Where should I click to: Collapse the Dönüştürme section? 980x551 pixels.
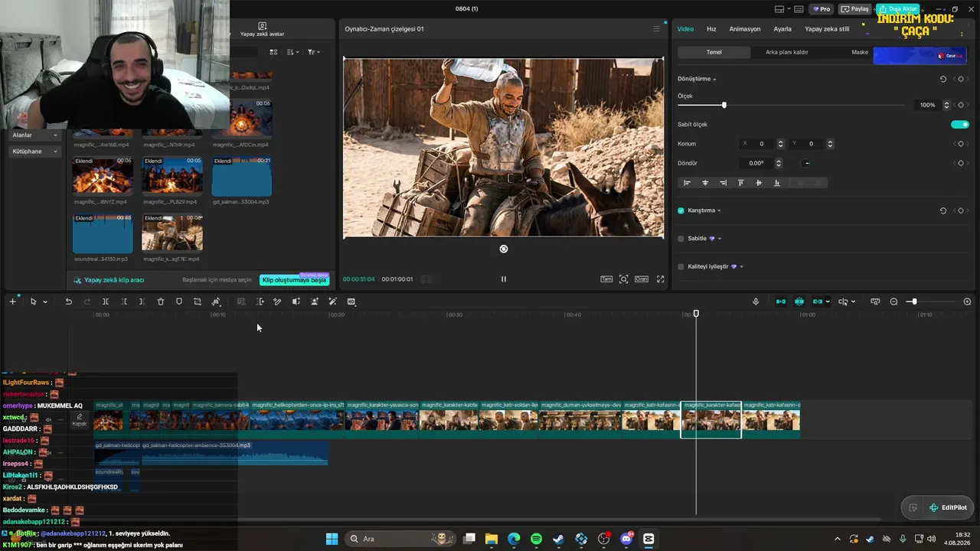point(714,80)
